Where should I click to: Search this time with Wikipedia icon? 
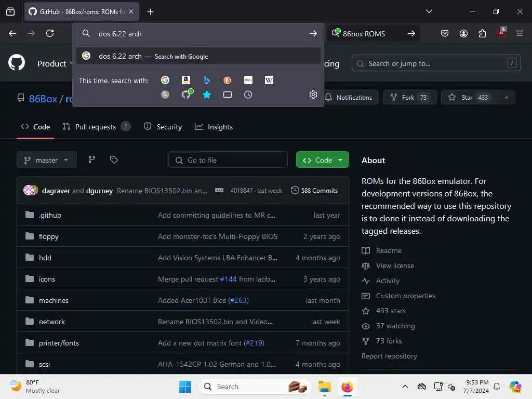pyautogui.click(x=269, y=80)
